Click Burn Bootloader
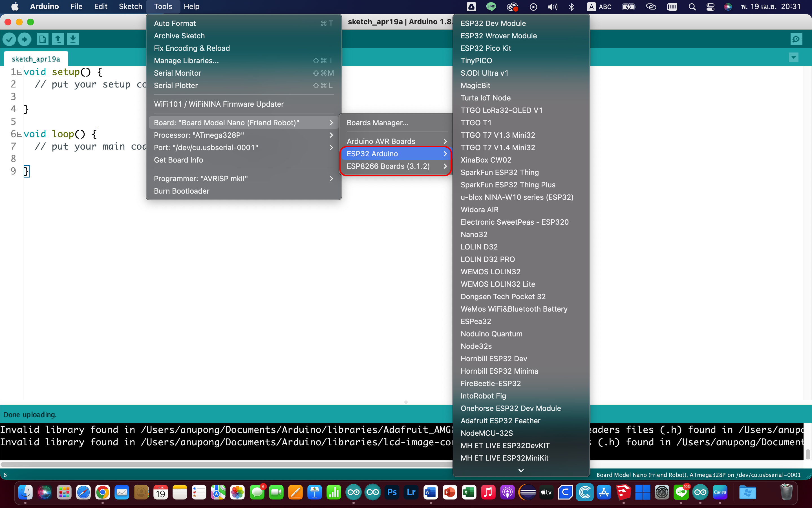 pos(244,191)
